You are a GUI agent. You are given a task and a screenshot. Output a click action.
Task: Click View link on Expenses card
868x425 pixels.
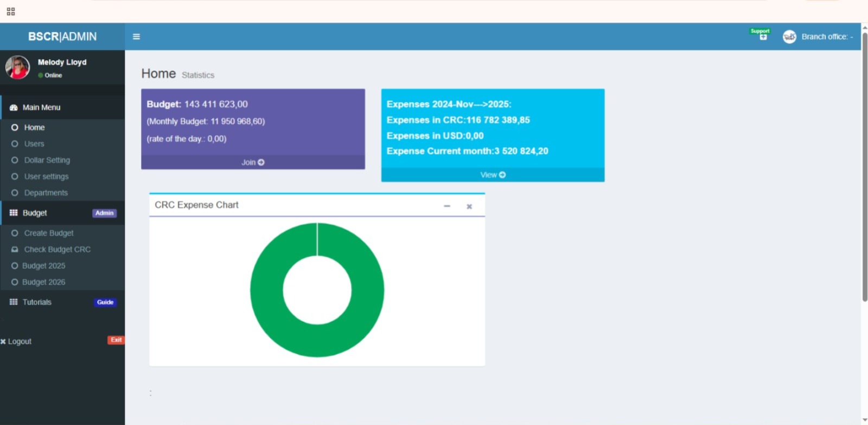coord(493,175)
